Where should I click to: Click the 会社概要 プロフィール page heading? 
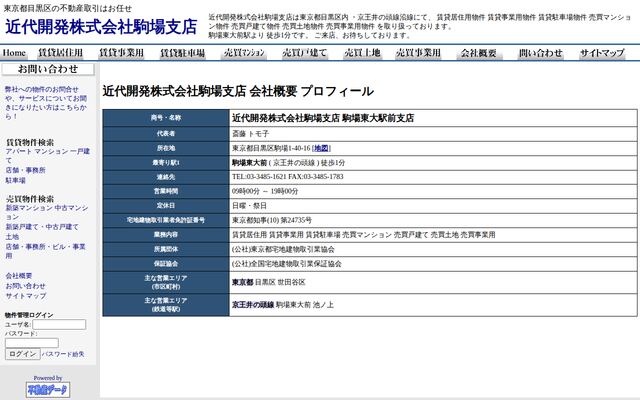coord(238,91)
